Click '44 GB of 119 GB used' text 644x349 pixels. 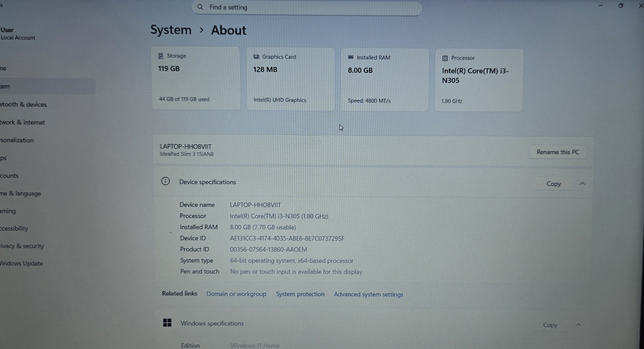[x=184, y=99]
